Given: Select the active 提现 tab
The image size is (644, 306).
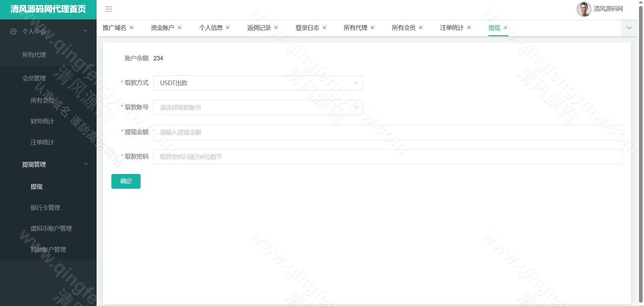Looking at the screenshot, I should 494,28.
